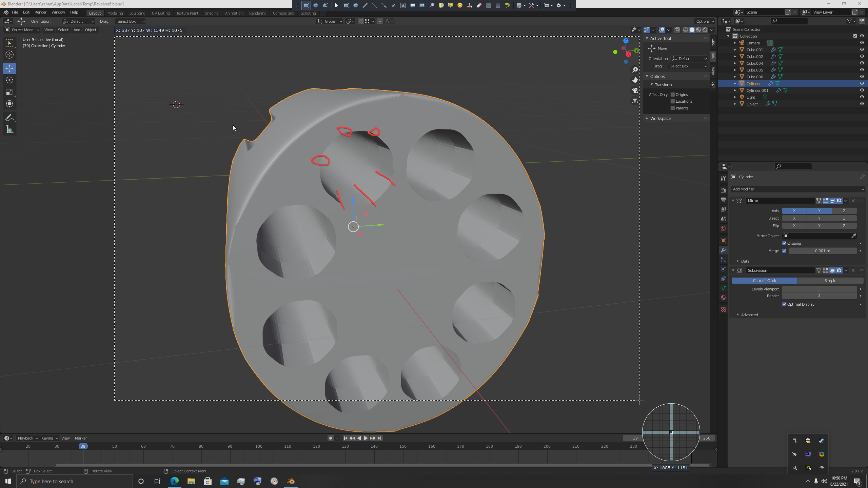Select the Measure ruler tool
This screenshot has height=488, width=868.
9,130
